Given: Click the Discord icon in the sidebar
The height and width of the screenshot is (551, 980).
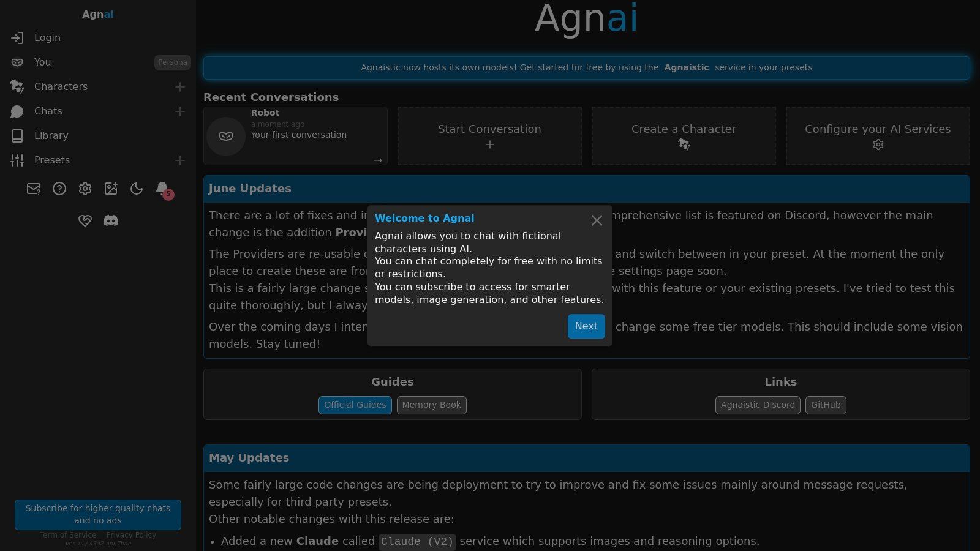Looking at the screenshot, I should 111,220.
